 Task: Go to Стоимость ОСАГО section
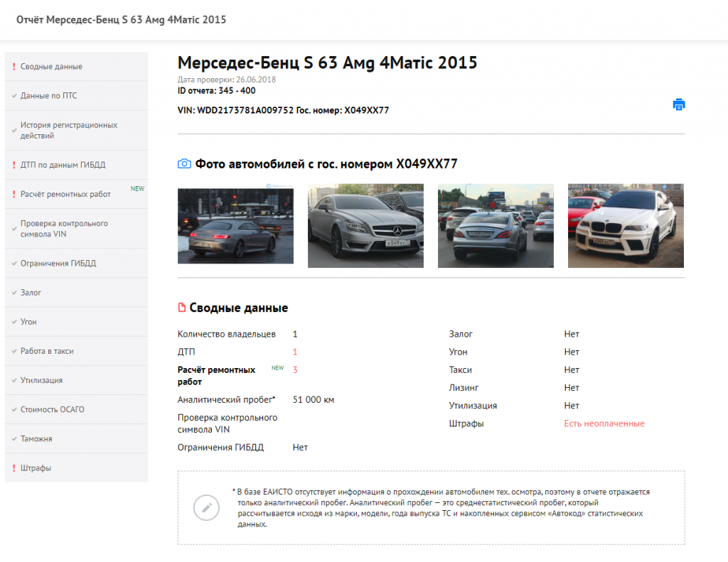pos(76,409)
